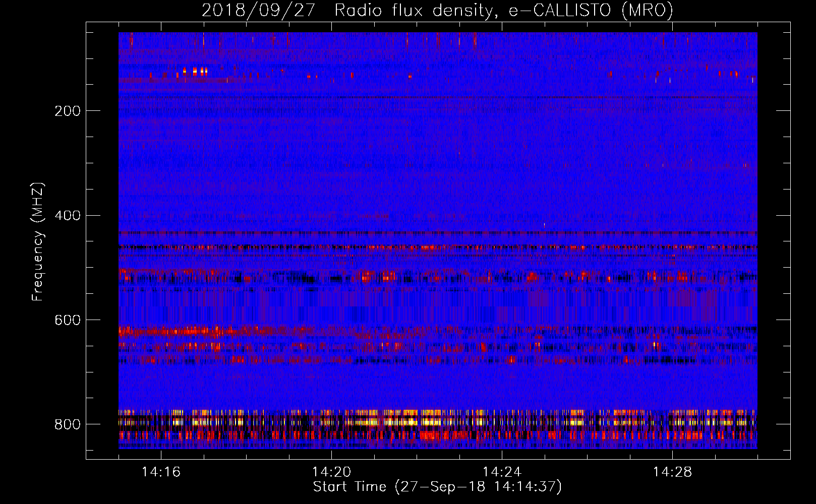The image size is (816, 504).
Task: Click the 14:16 time tick label
Action: click(x=161, y=472)
